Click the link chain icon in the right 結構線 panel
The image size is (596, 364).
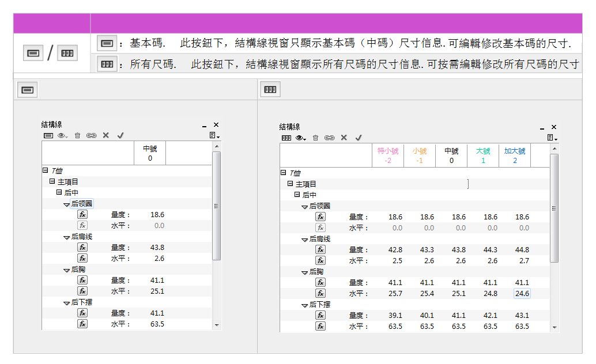(x=329, y=138)
